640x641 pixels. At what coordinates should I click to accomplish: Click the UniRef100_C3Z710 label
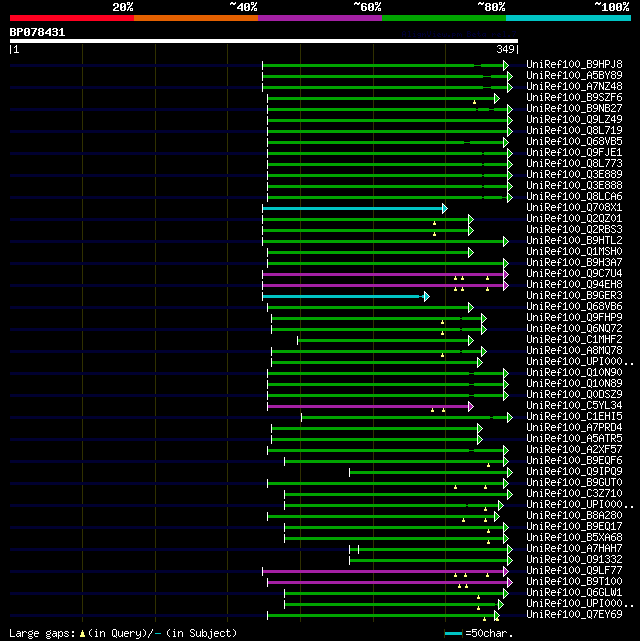(x=574, y=494)
